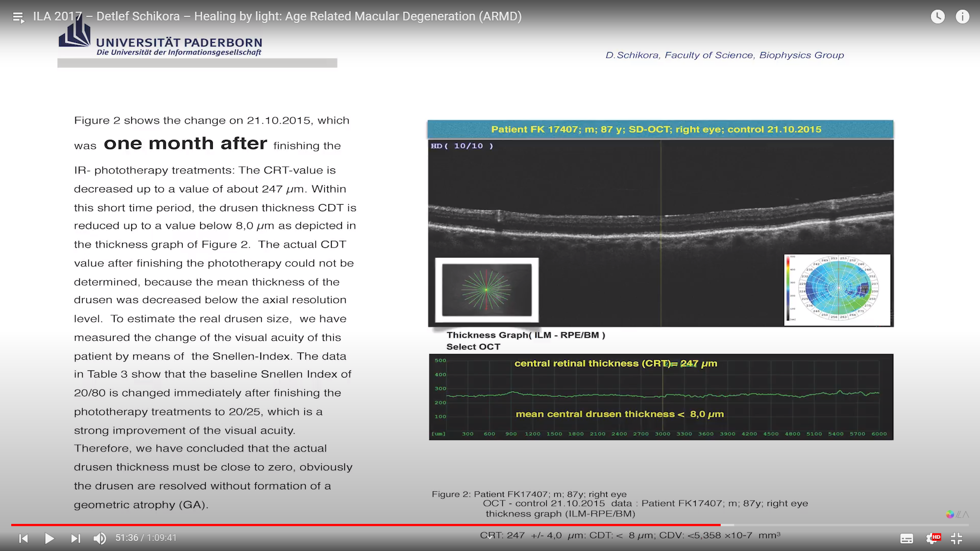The width and height of the screenshot is (980, 551).
Task: Click the retinal thickness color map thumbnail
Action: (837, 290)
